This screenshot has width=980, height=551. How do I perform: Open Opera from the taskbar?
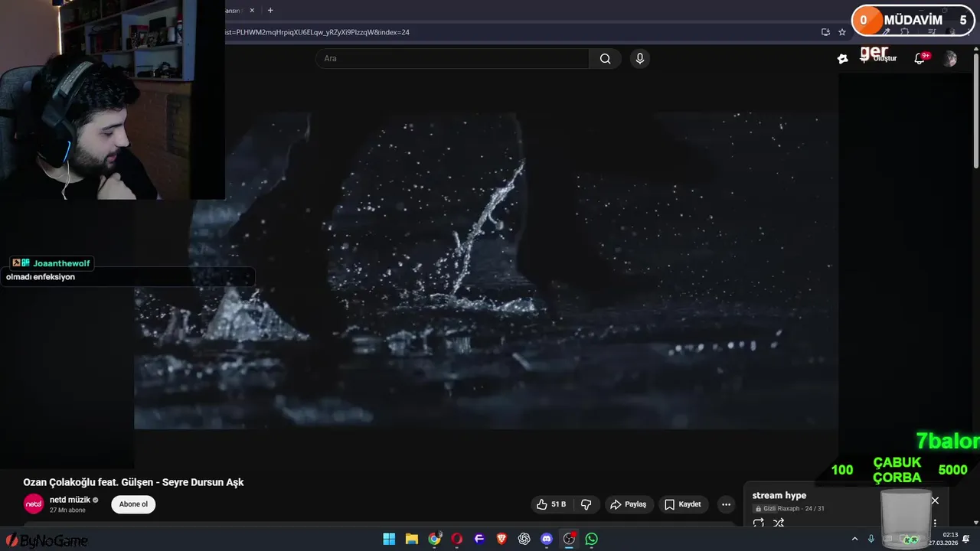point(457,539)
